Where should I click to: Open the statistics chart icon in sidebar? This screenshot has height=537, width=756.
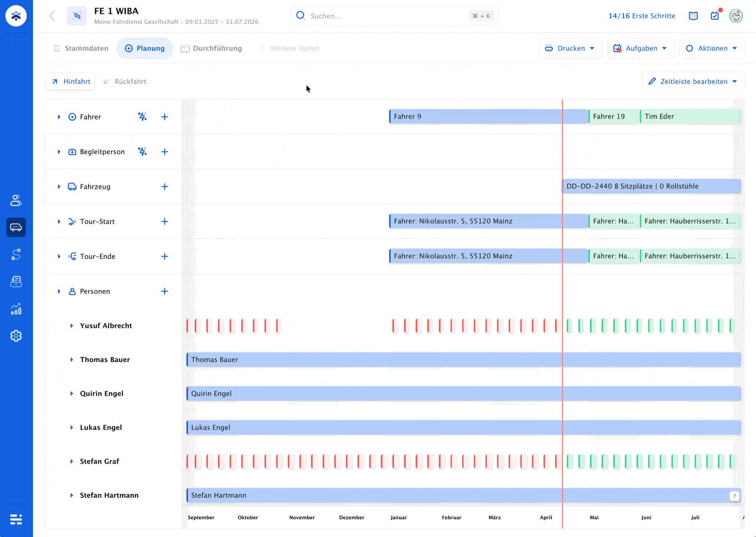[16, 309]
